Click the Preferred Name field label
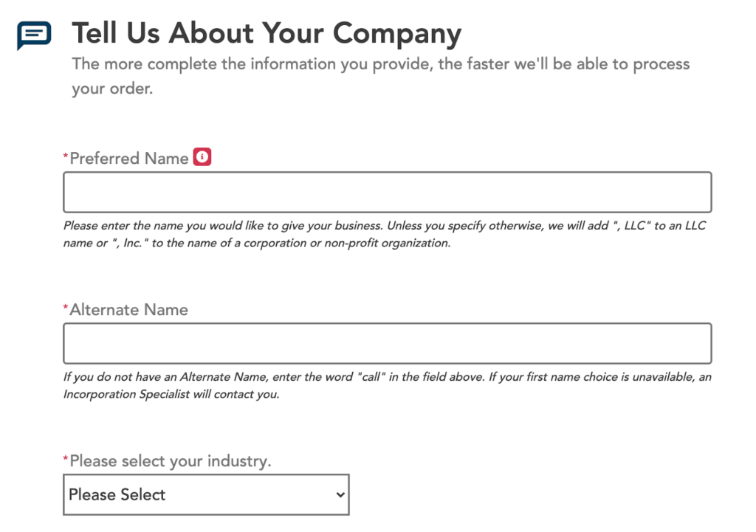This screenshot has width=756, height=532. pos(129,158)
